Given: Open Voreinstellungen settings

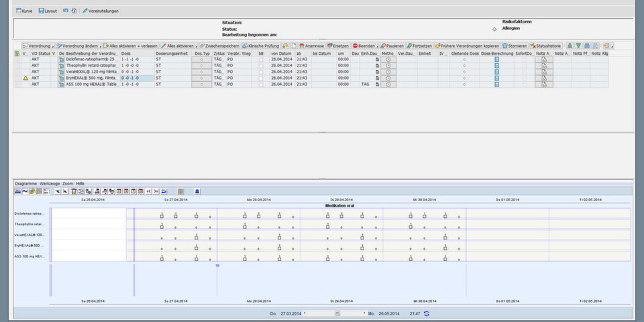Looking at the screenshot, I should [x=101, y=11].
